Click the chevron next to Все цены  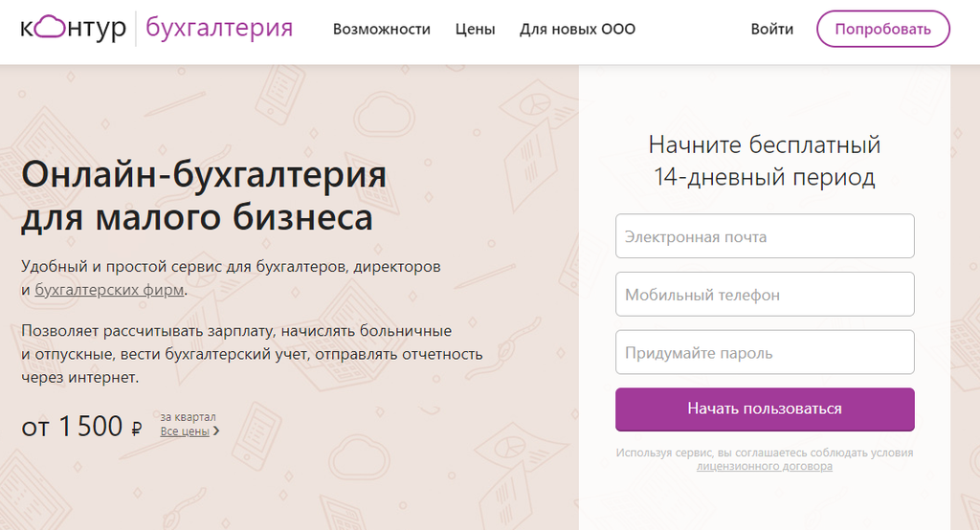pyautogui.click(x=216, y=431)
